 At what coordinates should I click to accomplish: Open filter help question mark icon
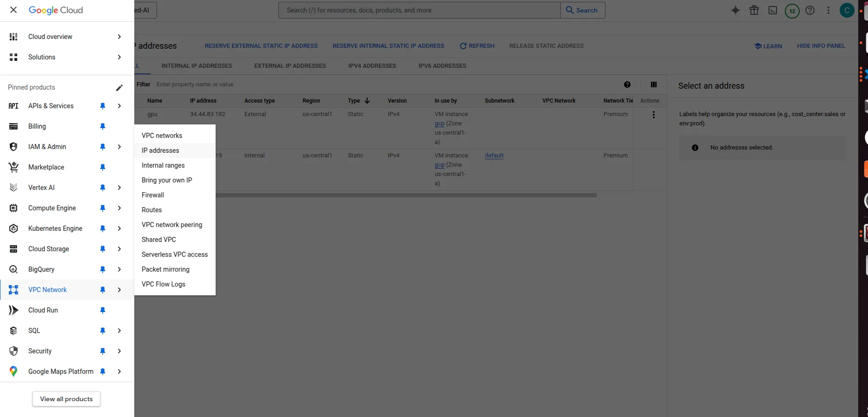point(627,85)
